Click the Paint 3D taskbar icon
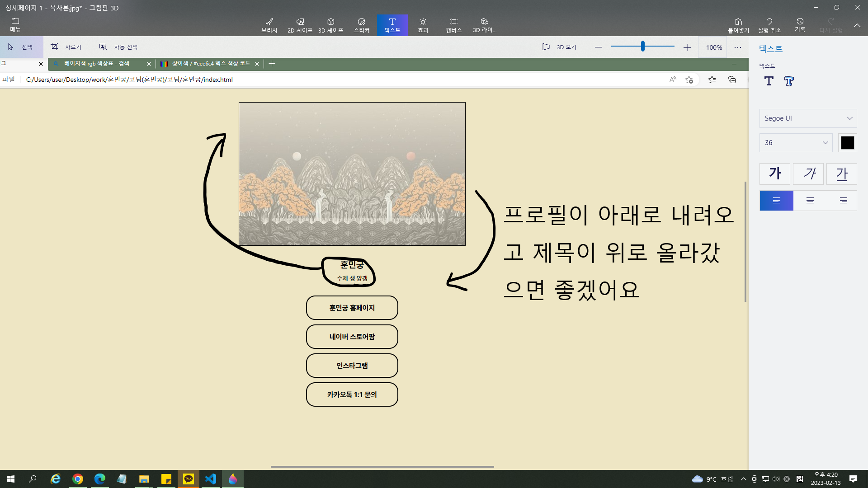 point(233,479)
